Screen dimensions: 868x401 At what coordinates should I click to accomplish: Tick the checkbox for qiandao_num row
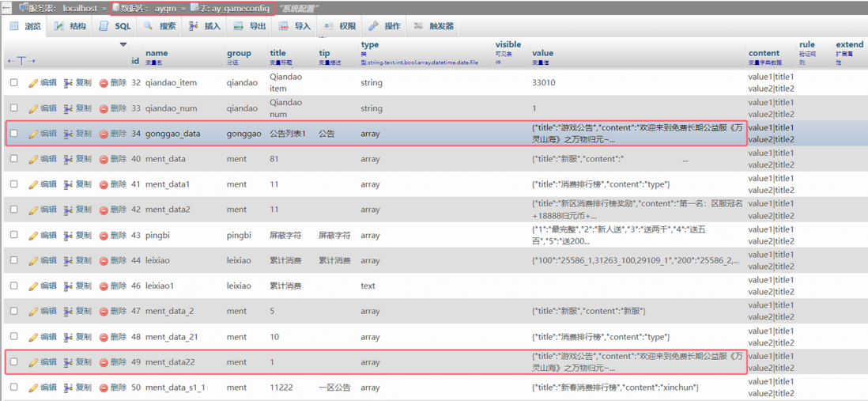13,108
